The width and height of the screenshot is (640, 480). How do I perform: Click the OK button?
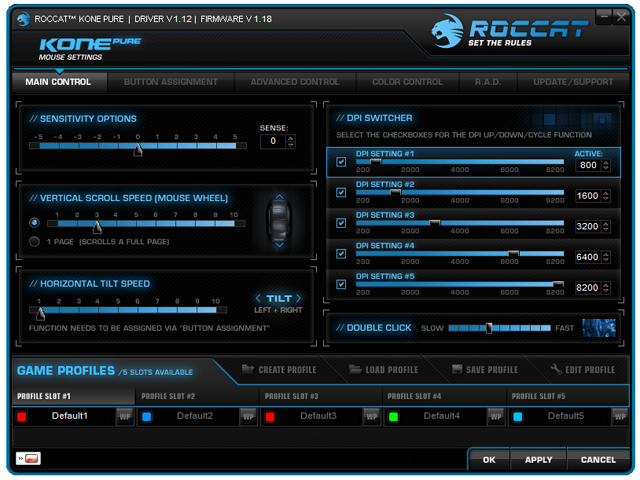489,460
